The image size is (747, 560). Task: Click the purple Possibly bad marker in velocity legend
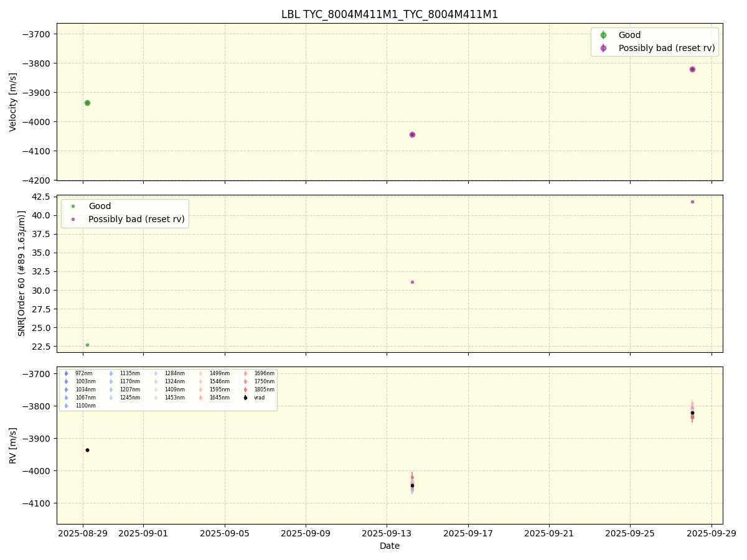[x=603, y=49]
